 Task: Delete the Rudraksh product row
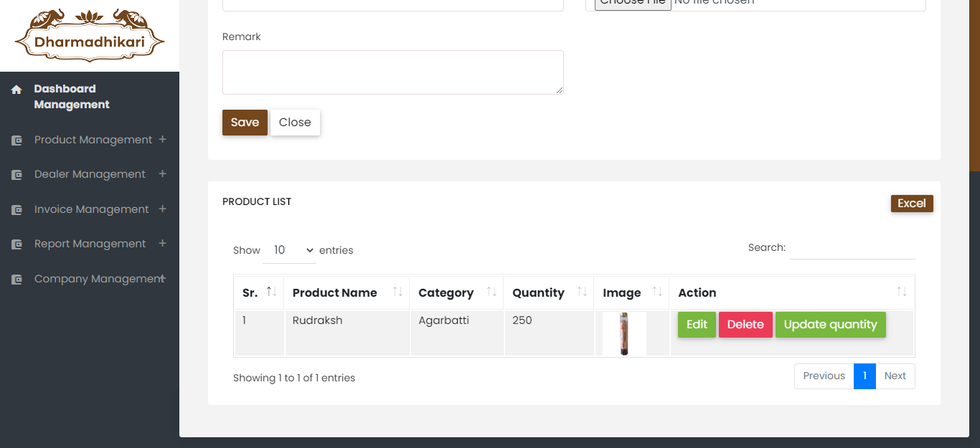[x=745, y=325]
